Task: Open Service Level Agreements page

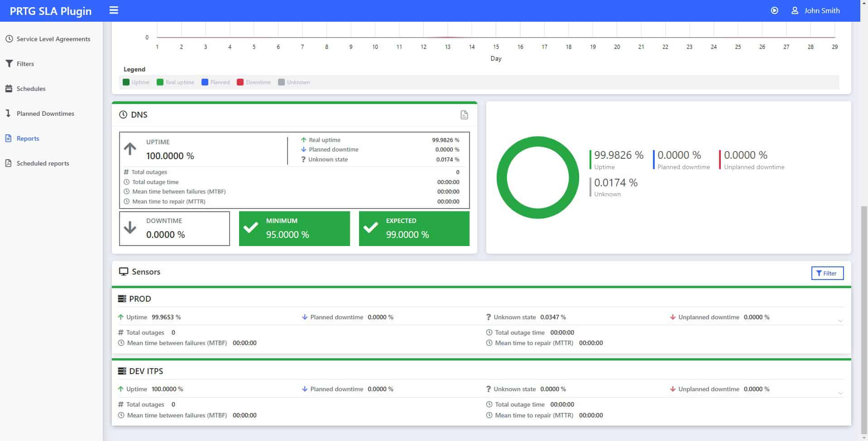Action: pos(53,39)
